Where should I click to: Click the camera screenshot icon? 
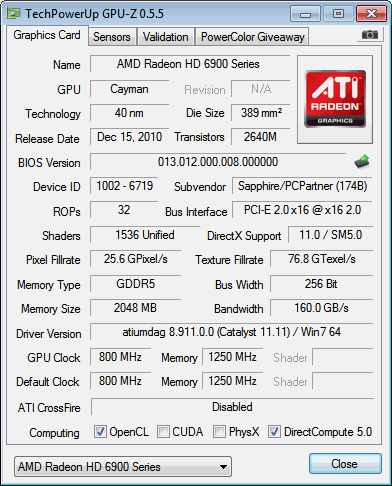click(370, 34)
